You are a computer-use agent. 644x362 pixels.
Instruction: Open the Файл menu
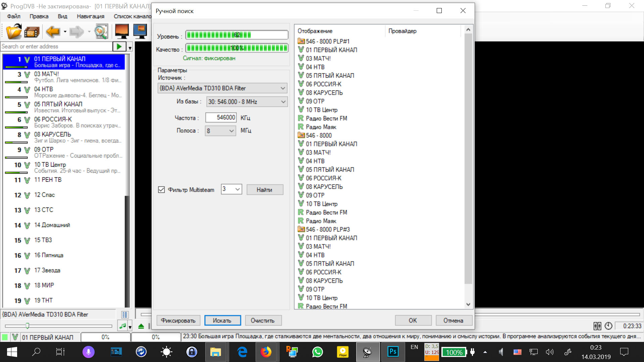(x=13, y=16)
